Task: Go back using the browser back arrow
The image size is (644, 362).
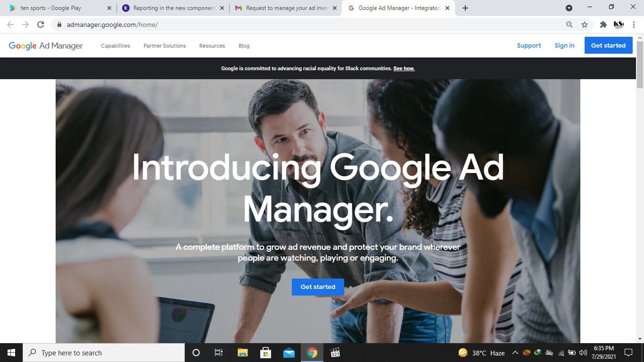Action: 10,25
